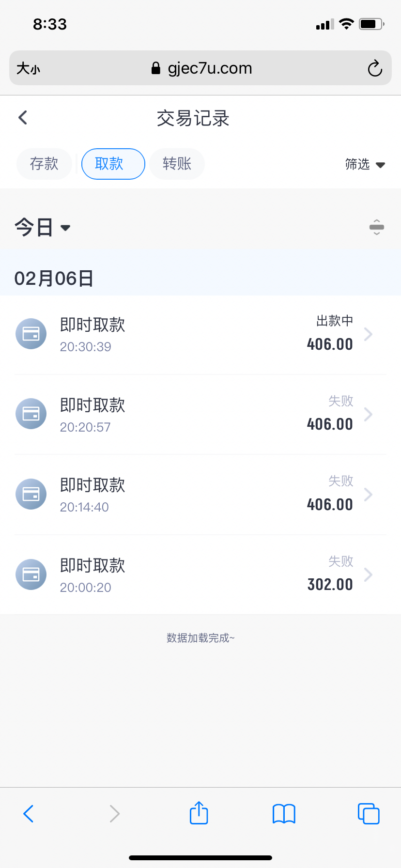Reload the page in the address bar

(x=374, y=68)
